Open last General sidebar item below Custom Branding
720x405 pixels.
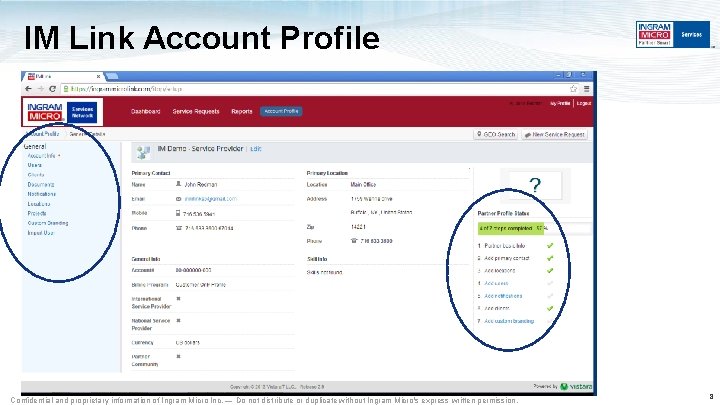[x=40, y=233]
